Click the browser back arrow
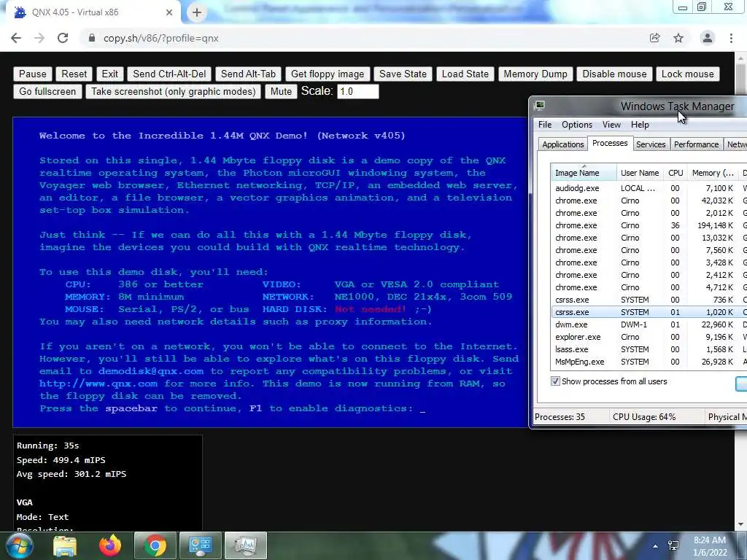The width and height of the screenshot is (747, 560). coord(16,38)
